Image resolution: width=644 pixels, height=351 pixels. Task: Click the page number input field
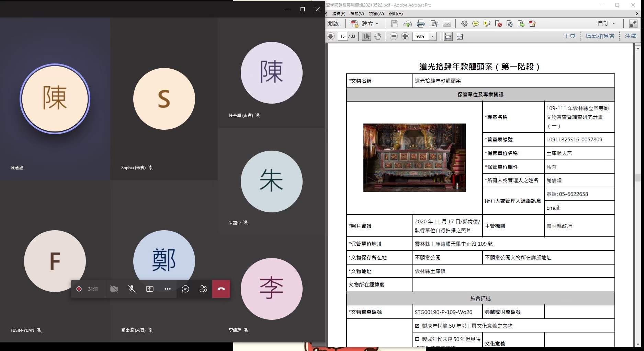click(342, 36)
